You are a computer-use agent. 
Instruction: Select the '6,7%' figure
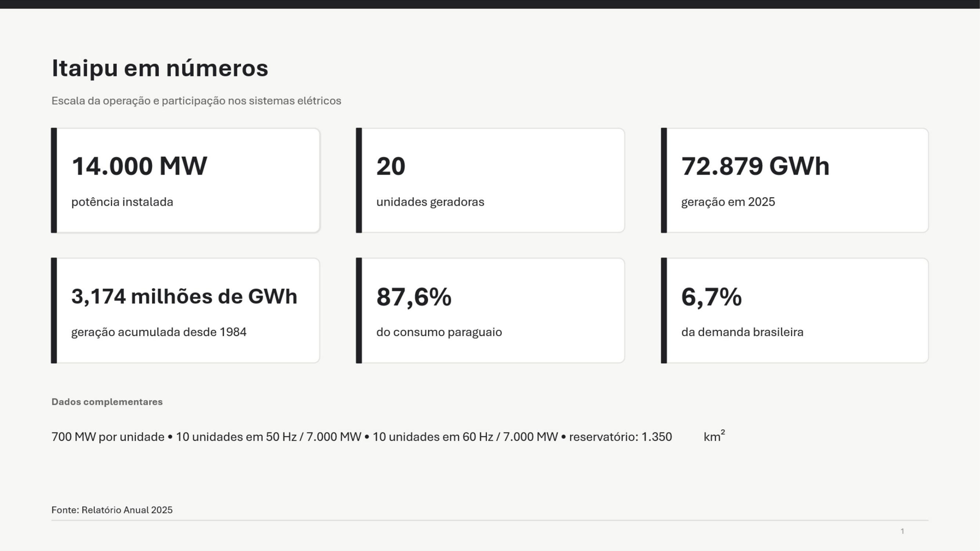(711, 296)
